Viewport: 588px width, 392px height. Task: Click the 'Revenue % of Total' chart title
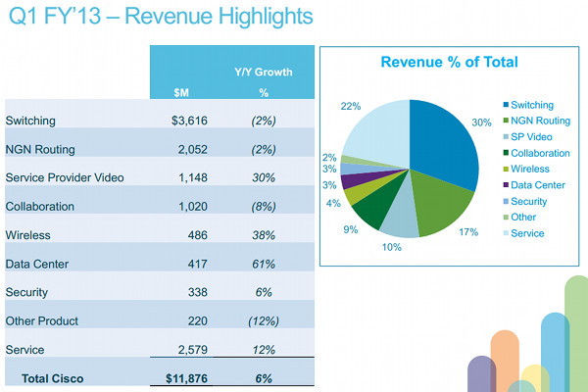tap(449, 62)
